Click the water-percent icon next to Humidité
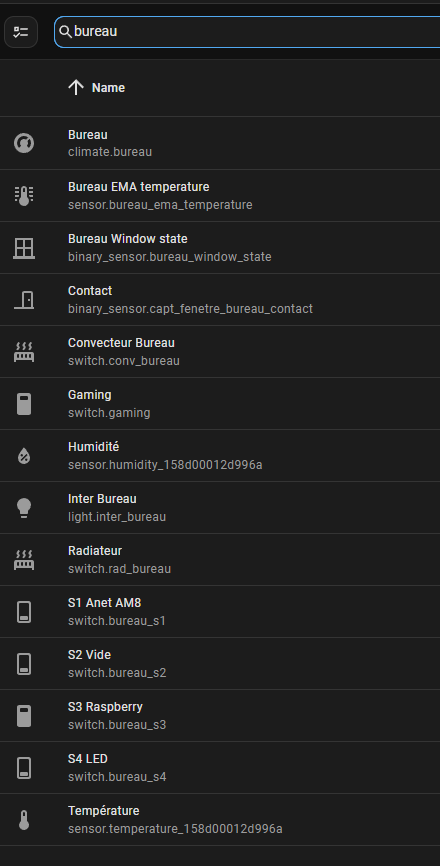Screen dimensions: 440x866 pyautogui.click(x=24, y=456)
